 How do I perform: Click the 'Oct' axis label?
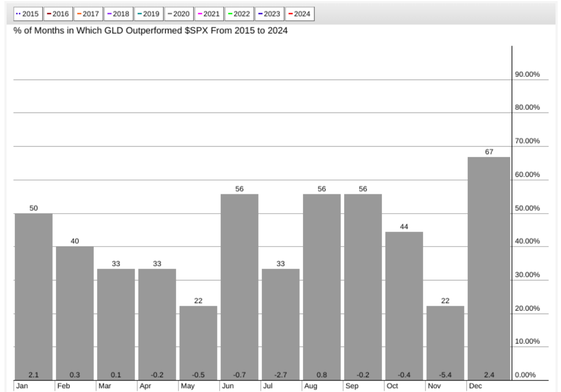[x=392, y=386]
